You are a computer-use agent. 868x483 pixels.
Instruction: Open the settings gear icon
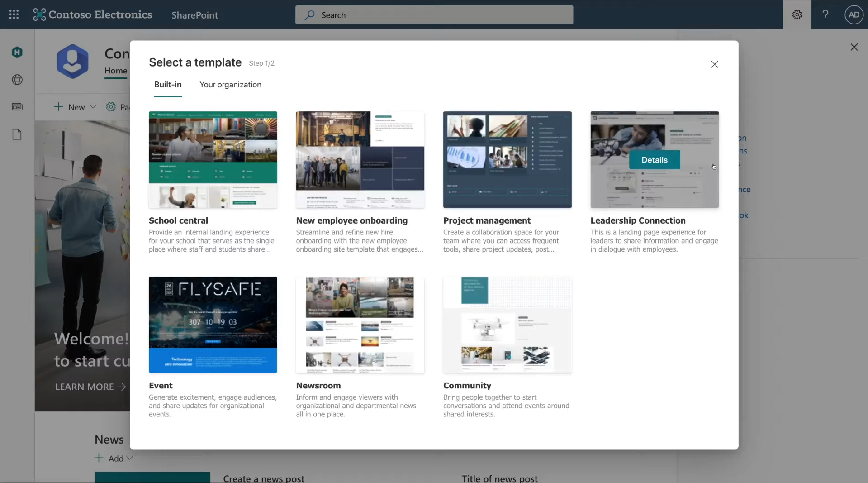797,14
